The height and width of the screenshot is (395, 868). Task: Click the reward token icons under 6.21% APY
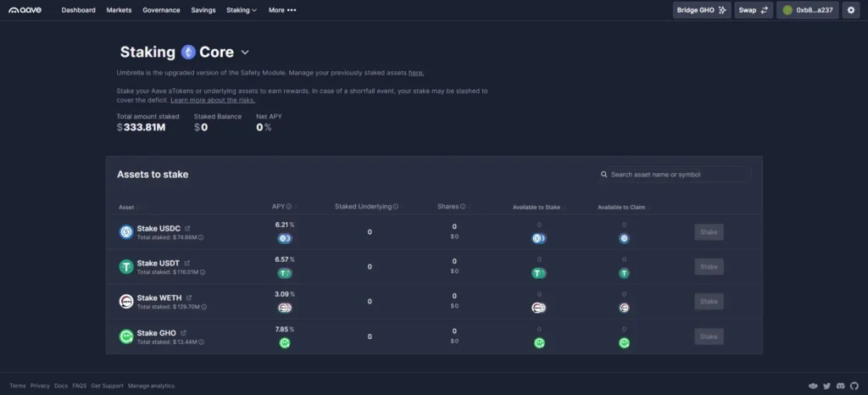pos(285,238)
